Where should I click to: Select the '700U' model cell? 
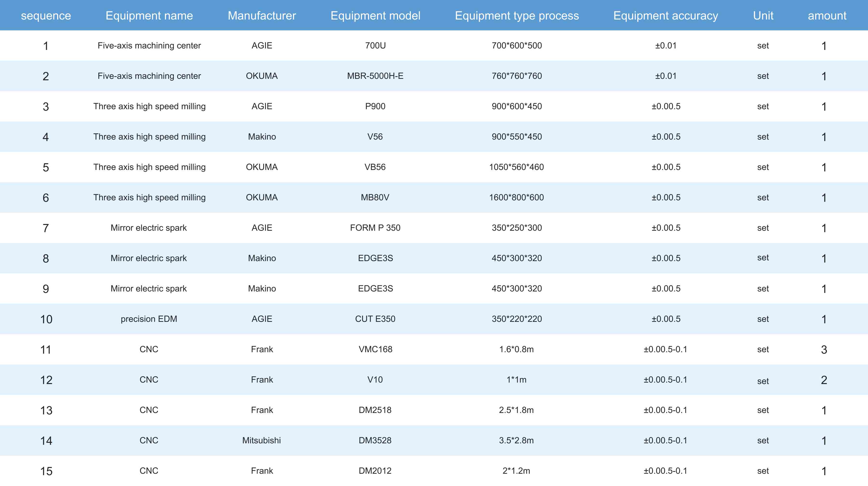[375, 46]
